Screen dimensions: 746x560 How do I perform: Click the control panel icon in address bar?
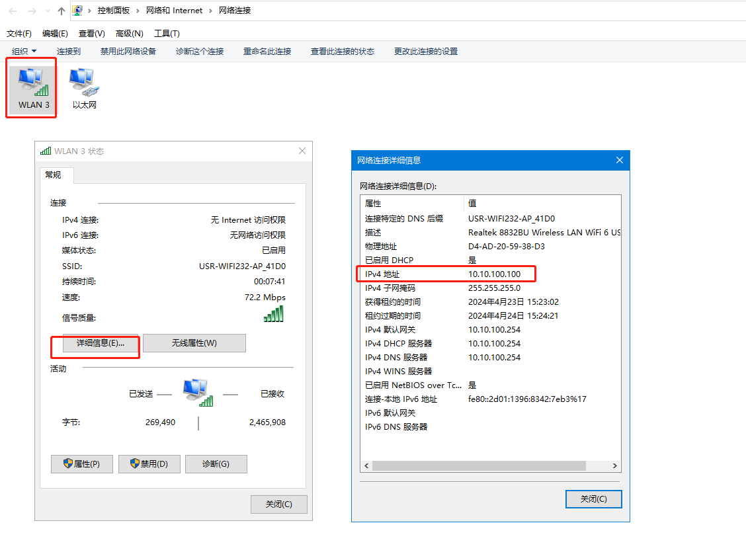tap(77, 11)
